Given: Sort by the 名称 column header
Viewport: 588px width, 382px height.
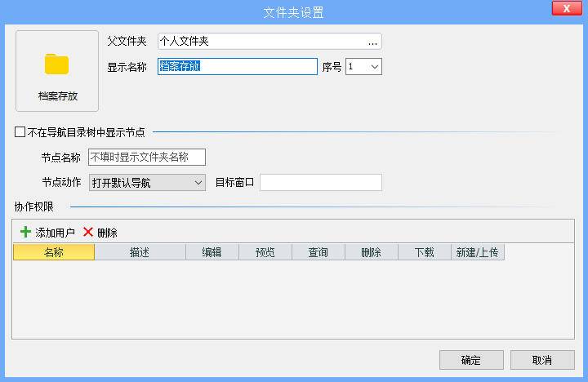Looking at the screenshot, I should 54,252.
